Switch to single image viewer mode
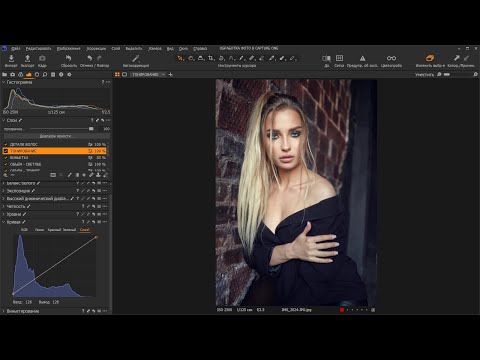Image resolution: width=480 pixels, height=360 pixels. (x=125, y=75)
